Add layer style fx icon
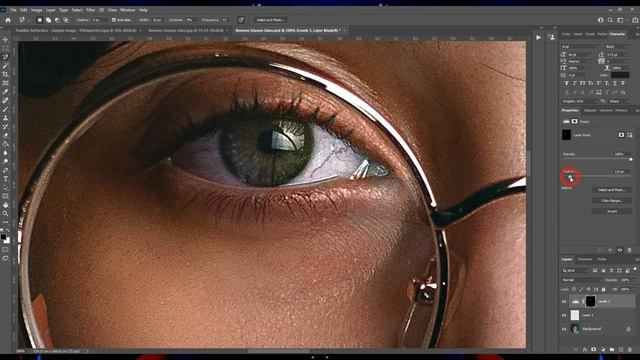The image size is (640, 360). 585,350
